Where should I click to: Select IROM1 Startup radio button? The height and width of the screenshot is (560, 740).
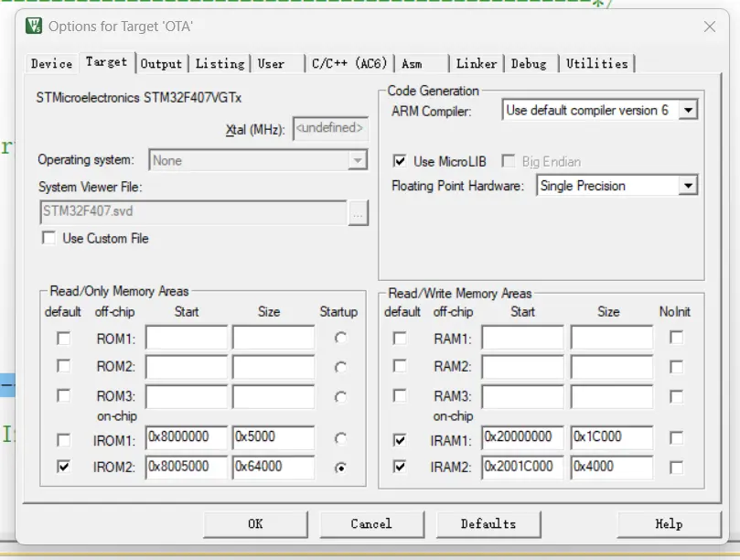pyautogui.click(x=340, y=438)
